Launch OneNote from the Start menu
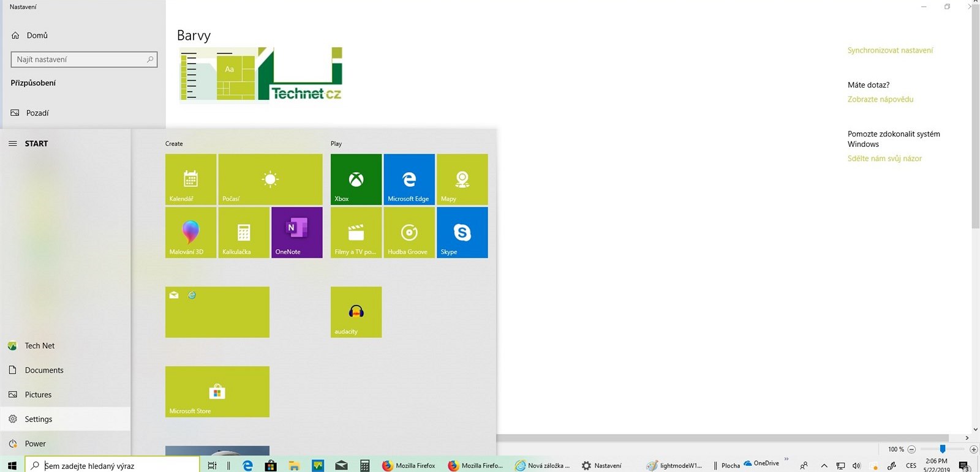Viewport: 980px width, 472px height. coord(296,233)
